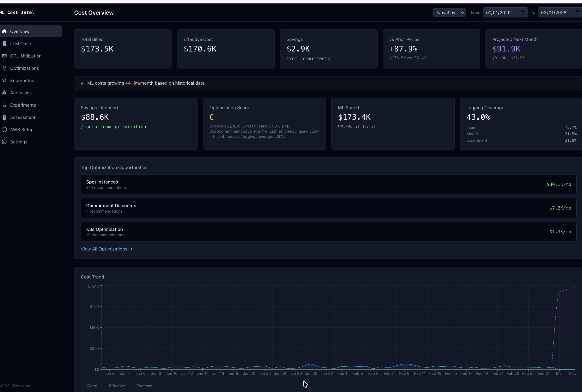Click the Anomalies warning icon
Viewport: 582px width, 392px height.
tap(4, 92)
